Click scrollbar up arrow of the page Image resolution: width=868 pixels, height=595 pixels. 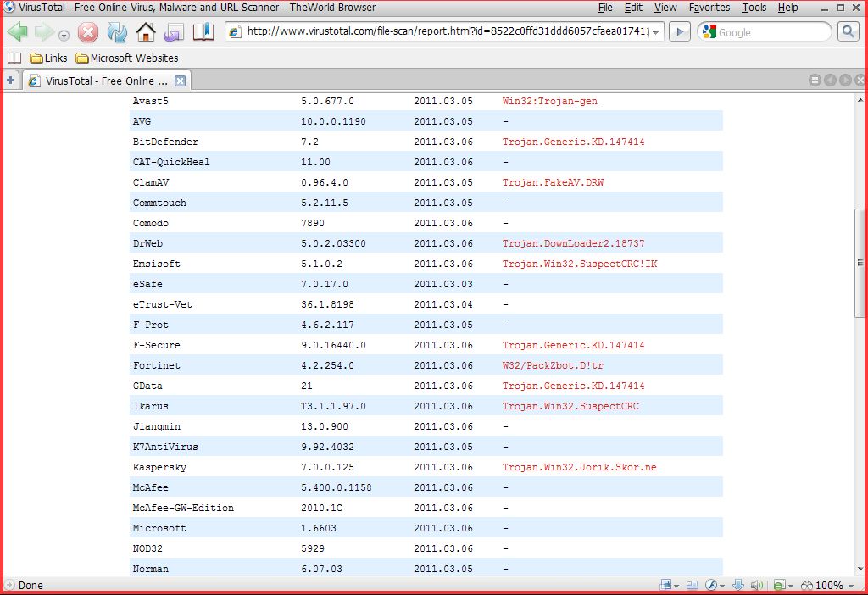coord(860,100)
